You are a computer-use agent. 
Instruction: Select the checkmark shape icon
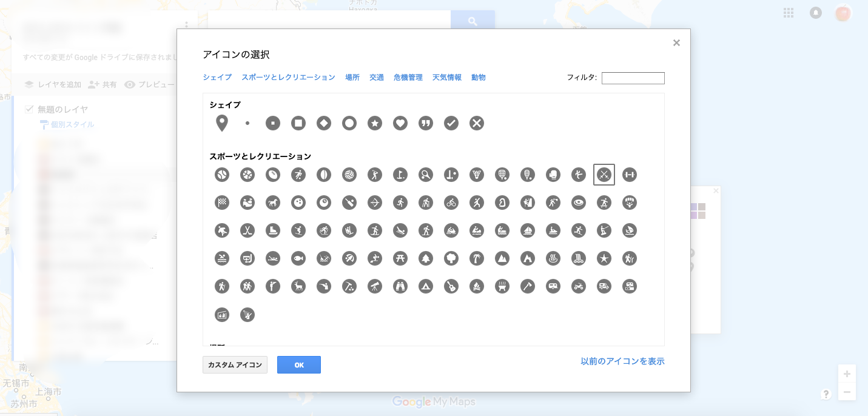pos(451,124)
